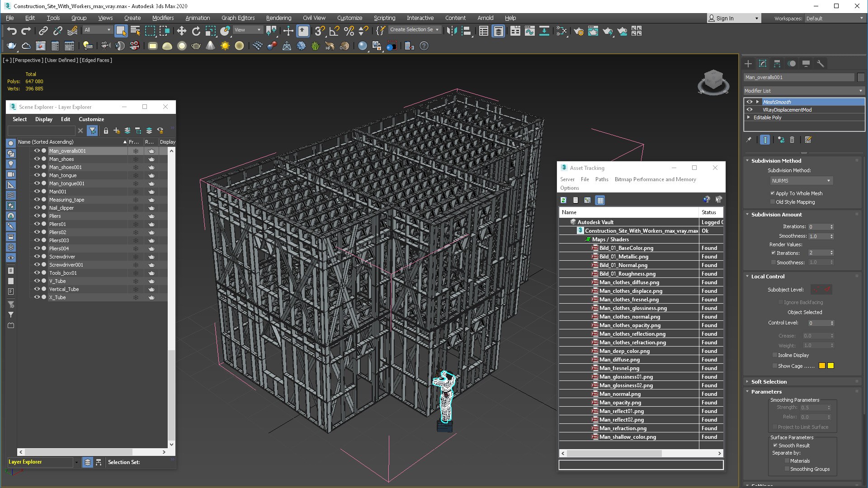Collapse the Subdivision Amount rollout
The height and width of the screenshot is (488, 868).
point(776,215)
